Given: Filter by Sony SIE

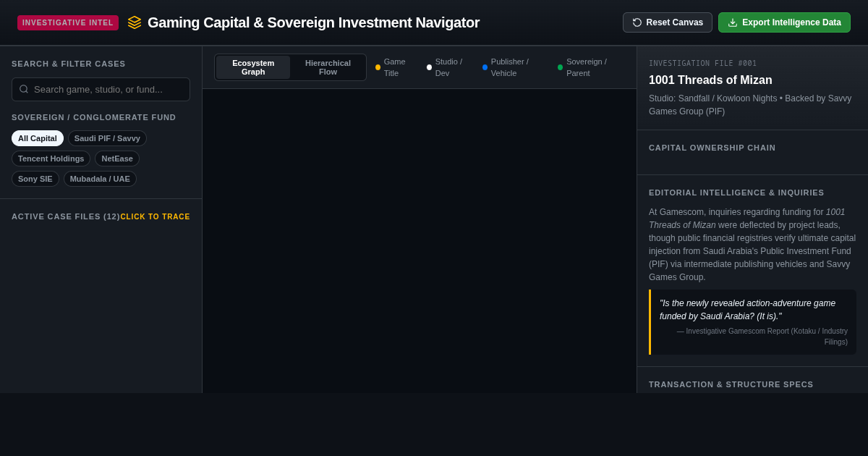Looking at the screenshot, I should (35, 179).
